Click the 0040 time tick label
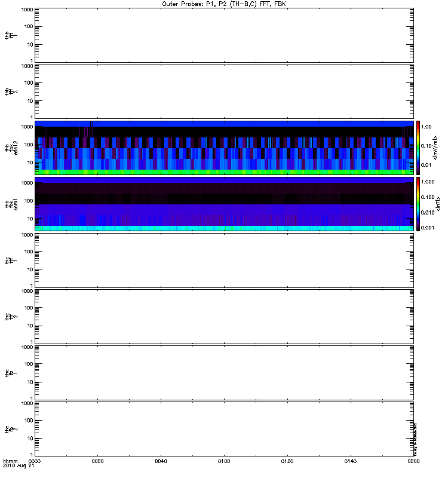The image size is (448, 478). [161, 461]
